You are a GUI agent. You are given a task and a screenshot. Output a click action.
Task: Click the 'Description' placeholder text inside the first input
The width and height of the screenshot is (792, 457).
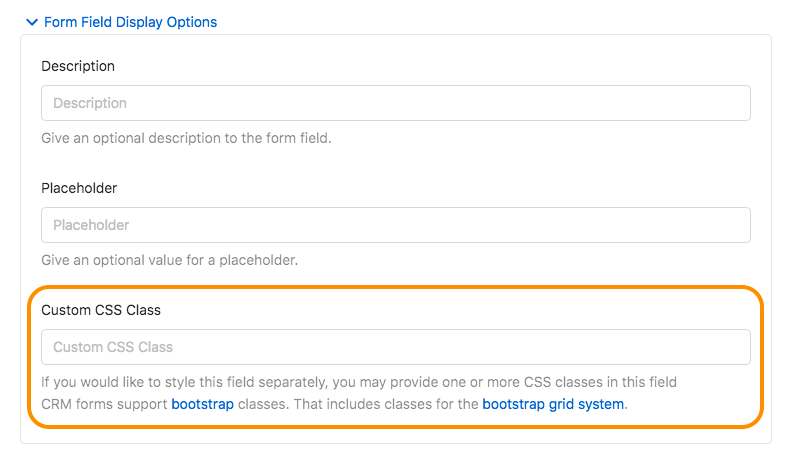coord(90,103)
